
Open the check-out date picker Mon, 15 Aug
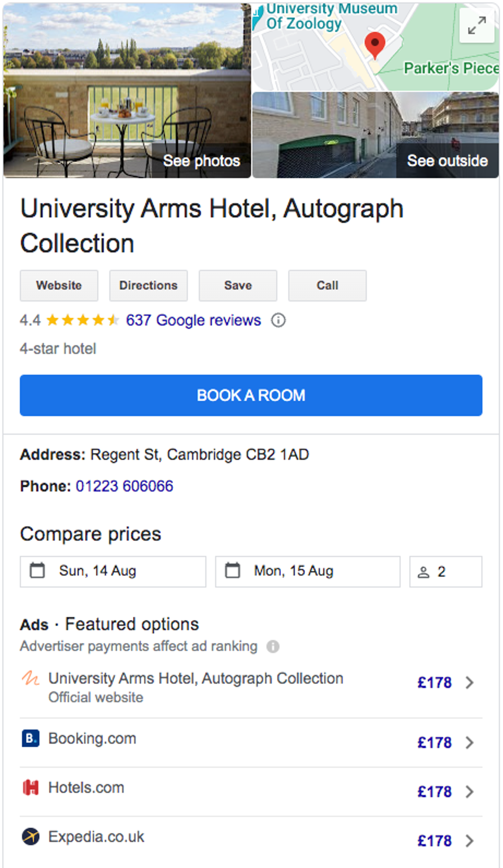(308, 571)
